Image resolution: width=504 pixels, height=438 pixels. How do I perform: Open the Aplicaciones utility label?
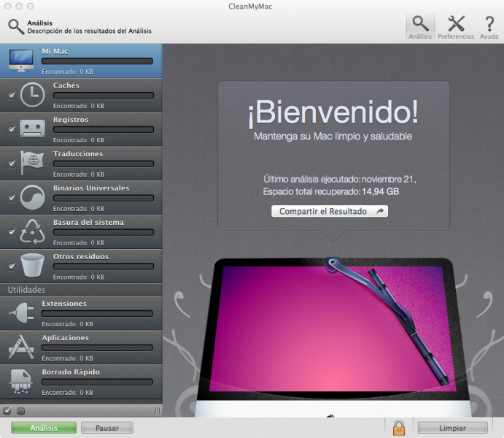[x=65, y=338]
